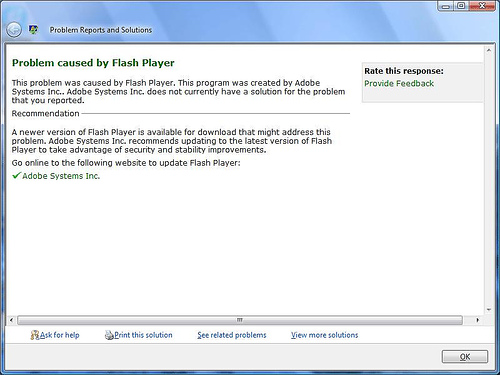Click vertical scrollbar up arrow
This screenshot has height=375, width=500.
[x=489, y=50]
